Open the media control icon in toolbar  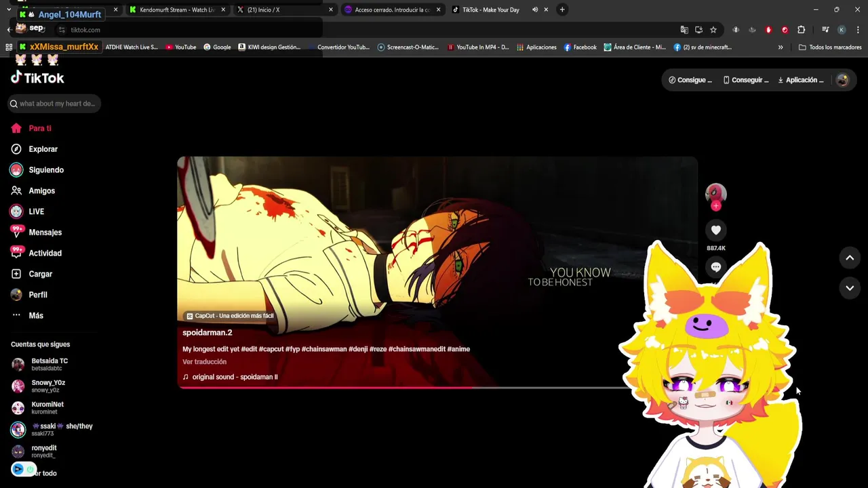825,30
